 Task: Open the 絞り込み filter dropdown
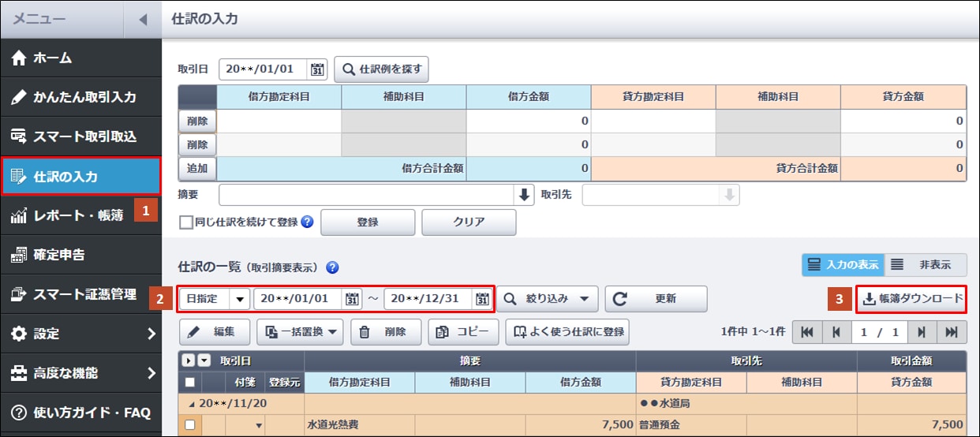click(547, 299)
